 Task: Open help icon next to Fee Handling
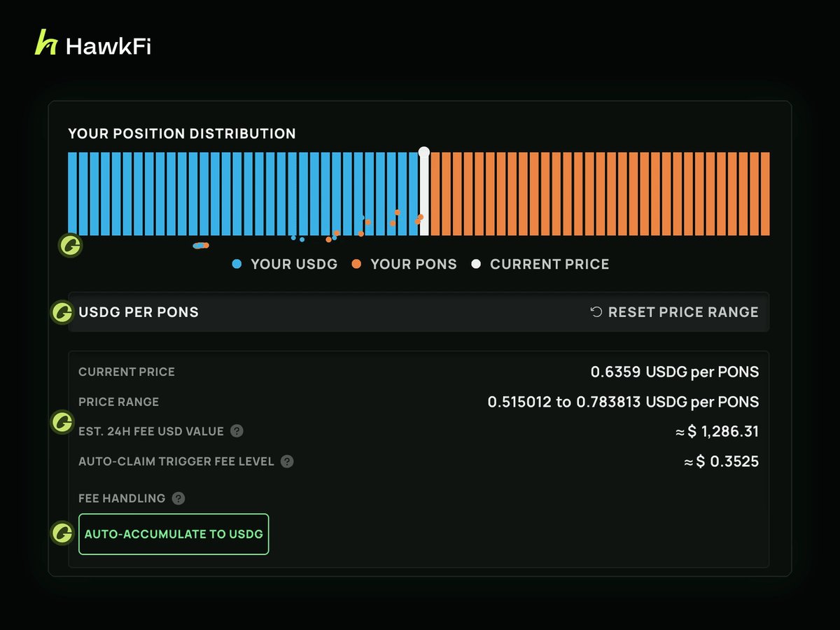click(178, 498)
